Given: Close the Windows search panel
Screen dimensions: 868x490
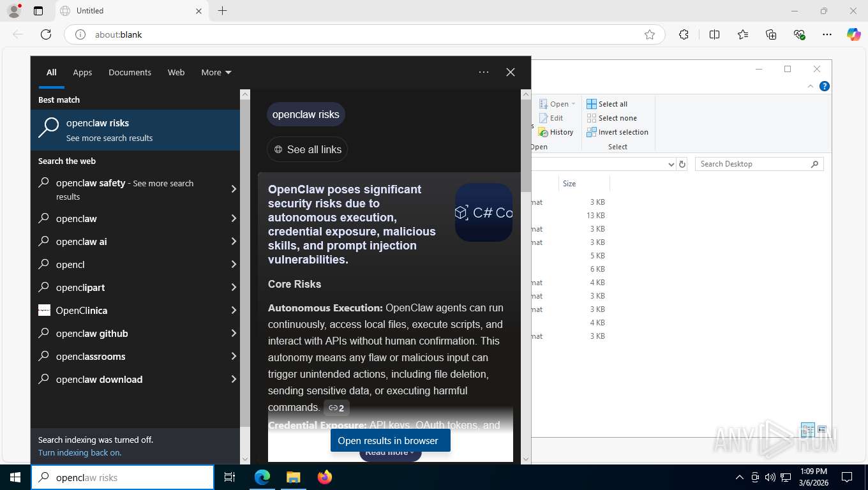Looking at the screenshot, I should coord(511,72).
